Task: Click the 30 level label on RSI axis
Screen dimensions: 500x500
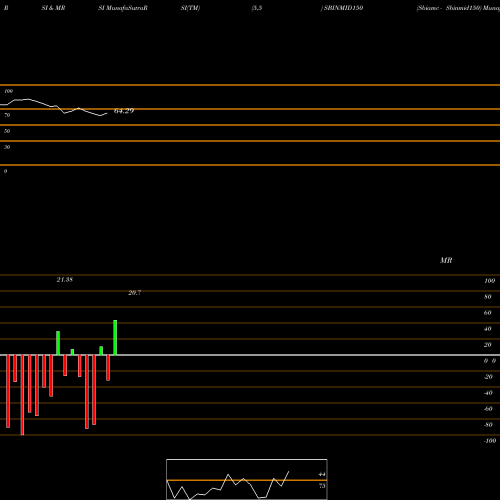Action: click(7, 147)
